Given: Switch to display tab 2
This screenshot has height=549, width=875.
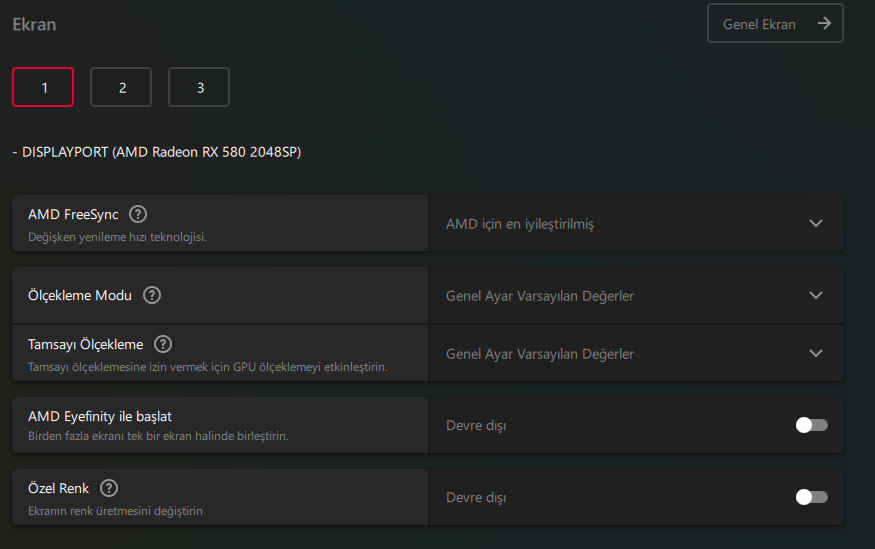Looking at the screenshot, I should pyautogui.click(x=121, y=87).
